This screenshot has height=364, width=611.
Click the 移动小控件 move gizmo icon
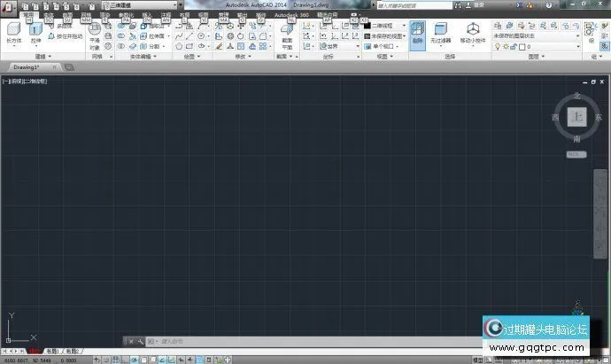point(473,33)
